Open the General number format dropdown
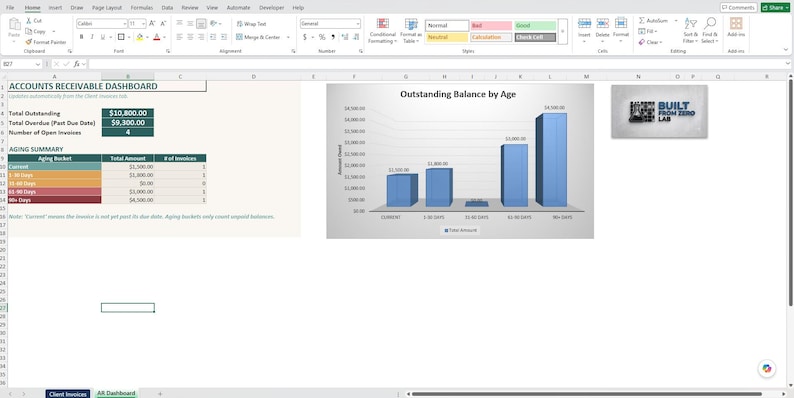Viewport: 794px width, 398px height. point(358,24)
